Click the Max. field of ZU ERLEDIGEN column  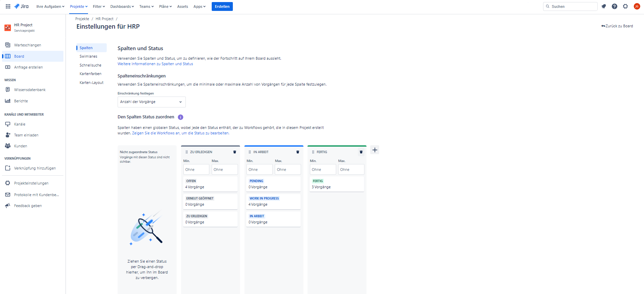coord(224,170)
